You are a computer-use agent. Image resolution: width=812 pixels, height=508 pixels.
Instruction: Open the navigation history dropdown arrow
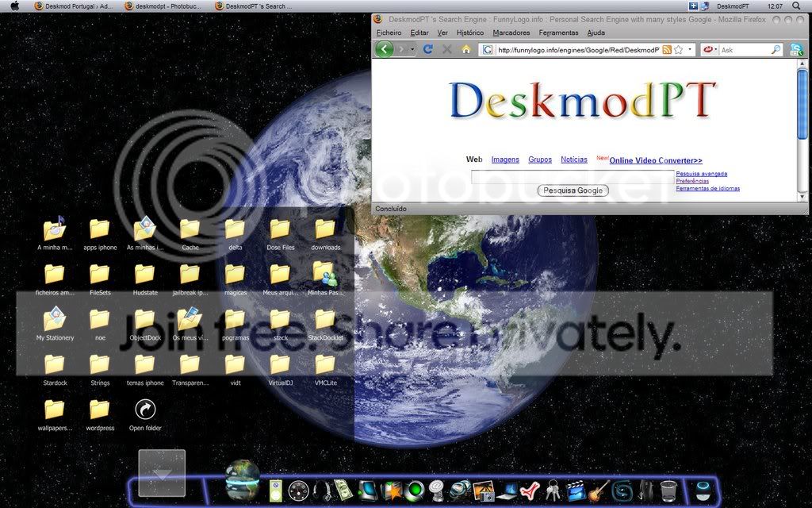pos(412,50)
